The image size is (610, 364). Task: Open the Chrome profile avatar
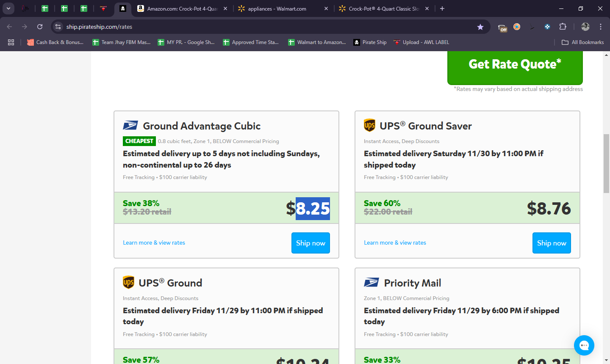point(585,27)
